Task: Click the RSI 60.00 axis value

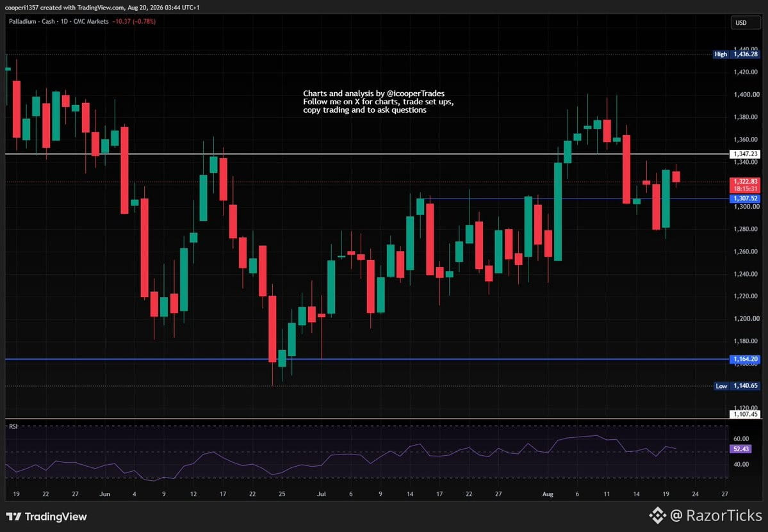Action: coord(741,439)
